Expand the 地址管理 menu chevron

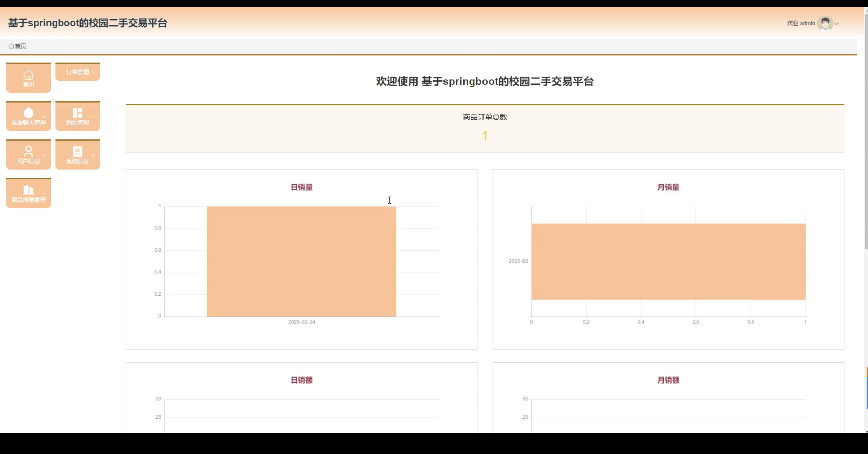pos(93,117)
